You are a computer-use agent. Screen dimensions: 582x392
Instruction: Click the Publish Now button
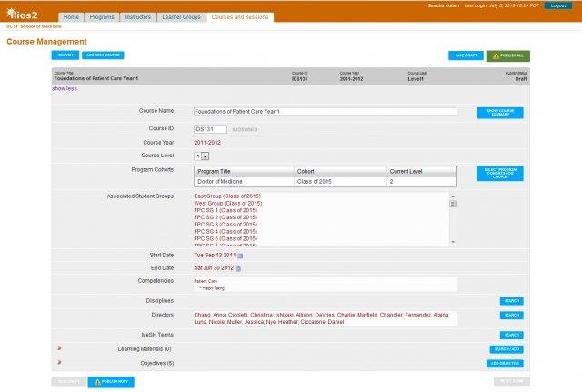[111, 382]
